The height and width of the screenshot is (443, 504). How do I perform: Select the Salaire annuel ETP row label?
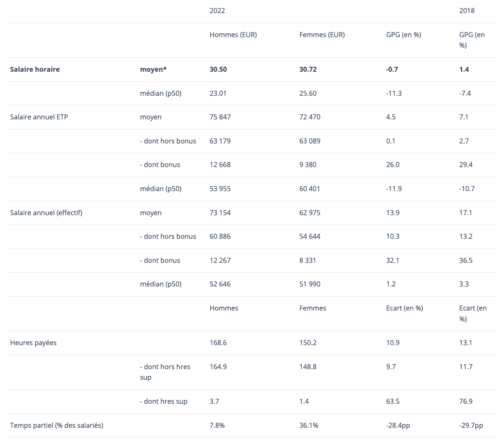(x=39, y=117)
